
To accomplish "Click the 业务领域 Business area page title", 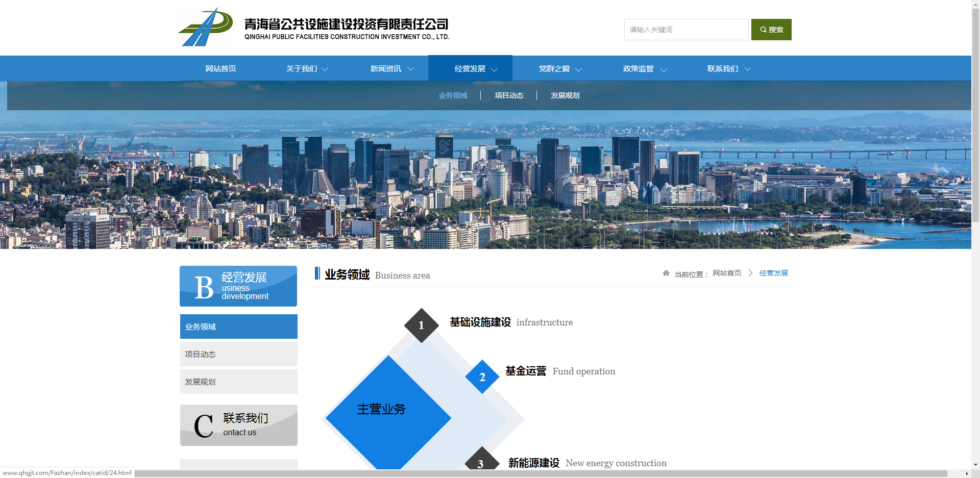I will (378, 274).
